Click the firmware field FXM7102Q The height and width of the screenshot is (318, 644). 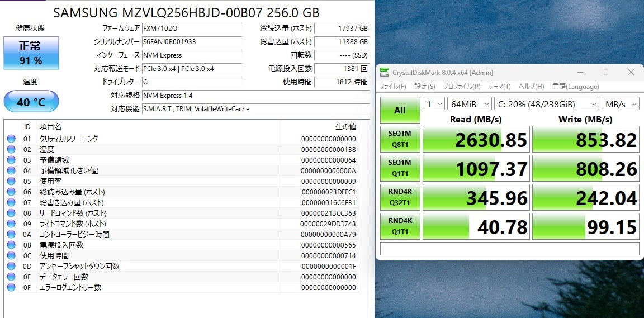(192, 29)
